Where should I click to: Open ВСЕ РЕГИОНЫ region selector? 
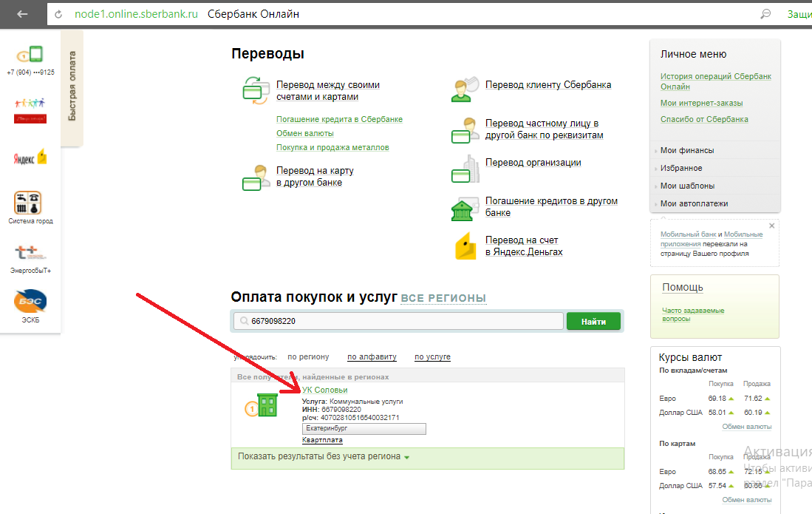[x=443, y=299]
